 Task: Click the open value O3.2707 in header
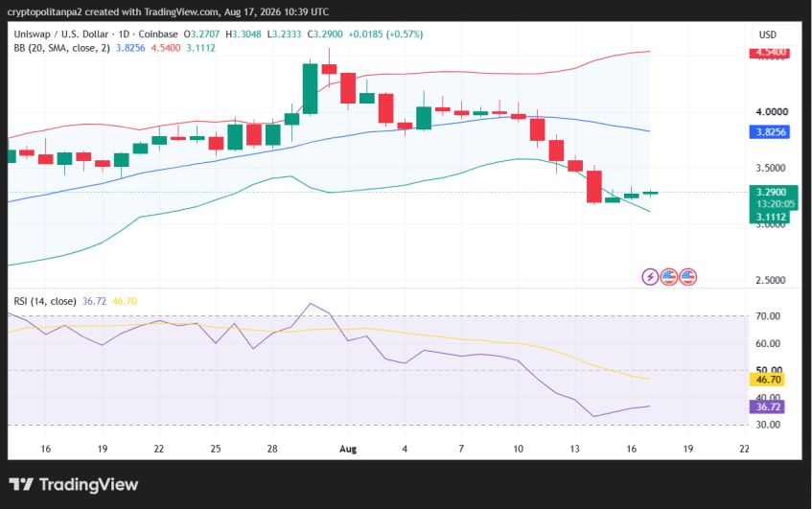click(201, 35)
